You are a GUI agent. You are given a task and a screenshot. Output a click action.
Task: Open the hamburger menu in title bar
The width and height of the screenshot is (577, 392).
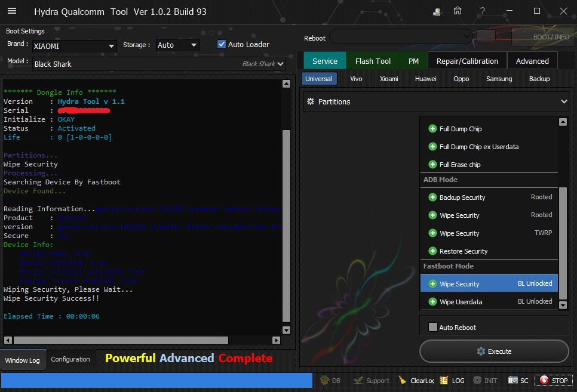coord(12,11)
